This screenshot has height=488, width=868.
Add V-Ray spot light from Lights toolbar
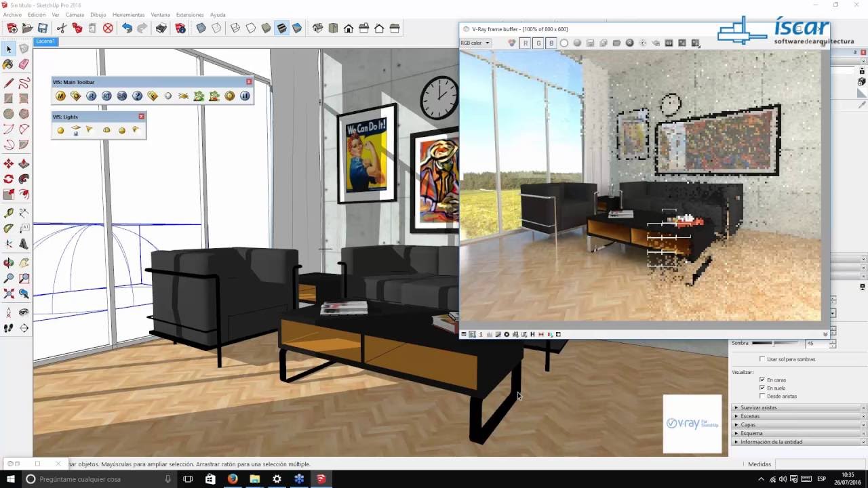click(x=90, y=129)
